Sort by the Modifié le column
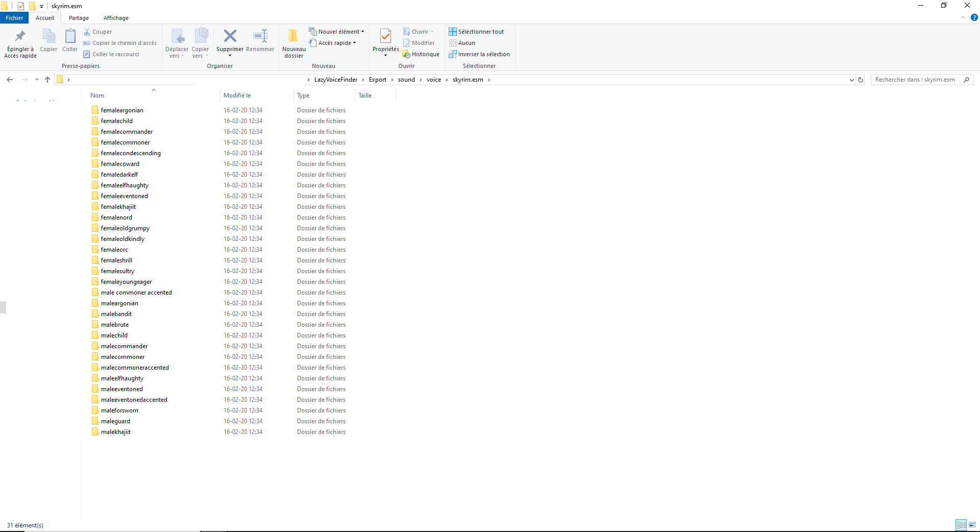 click(x=237, y=95)
